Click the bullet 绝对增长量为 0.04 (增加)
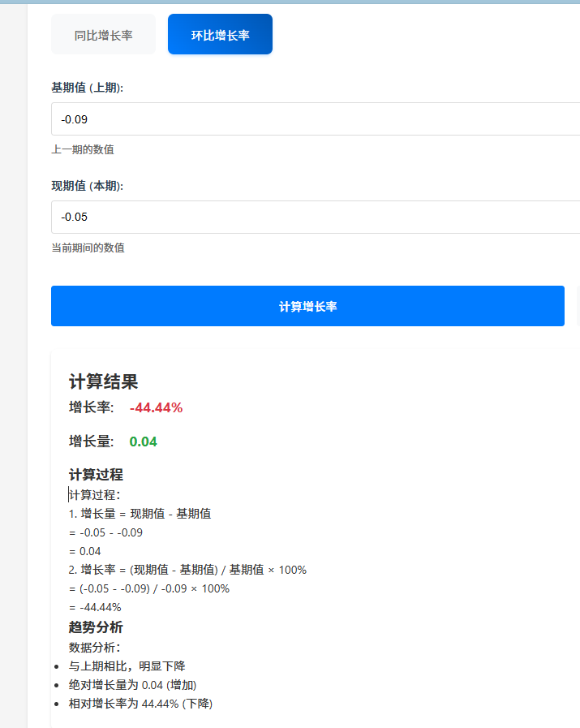Screen dimensions: 580x728 [x=133, y=685]
